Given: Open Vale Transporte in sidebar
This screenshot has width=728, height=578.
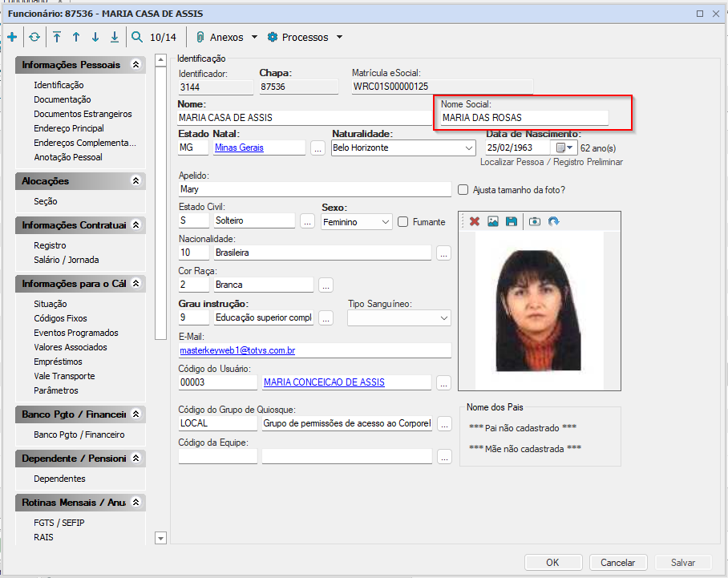Looking at the screenshot, I should coord(64,376).
